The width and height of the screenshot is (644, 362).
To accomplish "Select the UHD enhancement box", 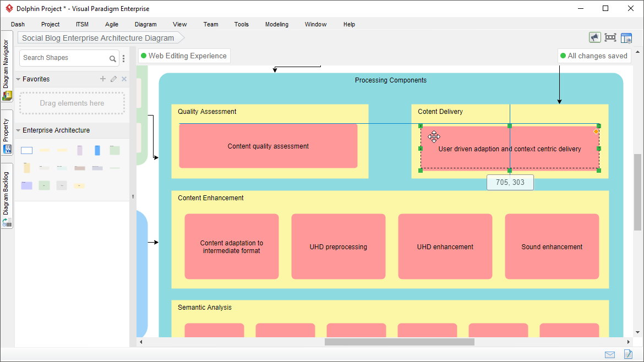I will [x=445, y=246].
